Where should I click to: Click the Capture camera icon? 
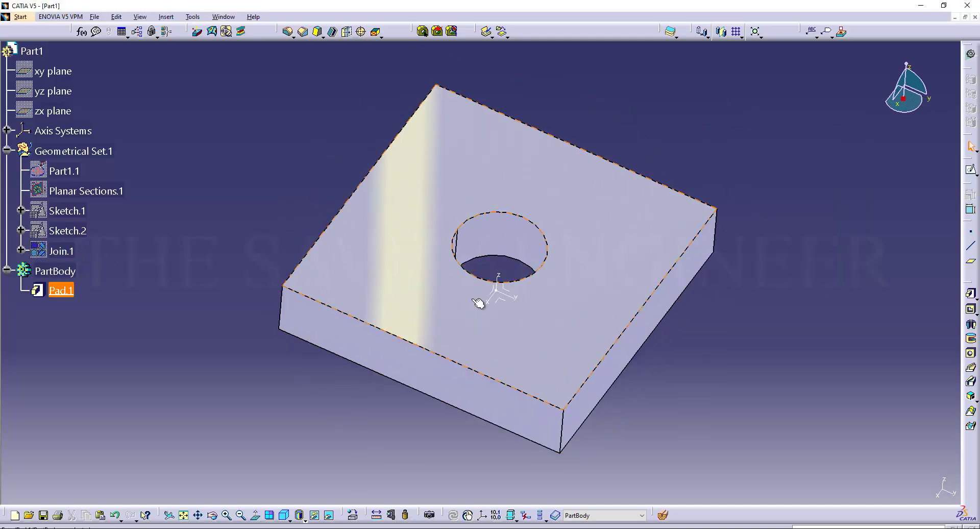(x=429, y=515)
